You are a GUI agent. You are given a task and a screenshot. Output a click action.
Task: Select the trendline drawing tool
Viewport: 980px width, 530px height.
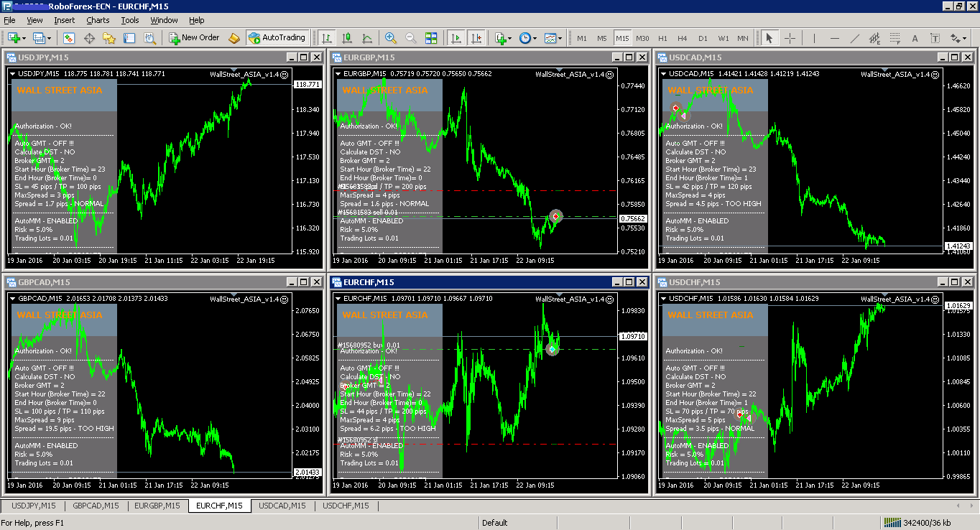click(x=854, y=38)
